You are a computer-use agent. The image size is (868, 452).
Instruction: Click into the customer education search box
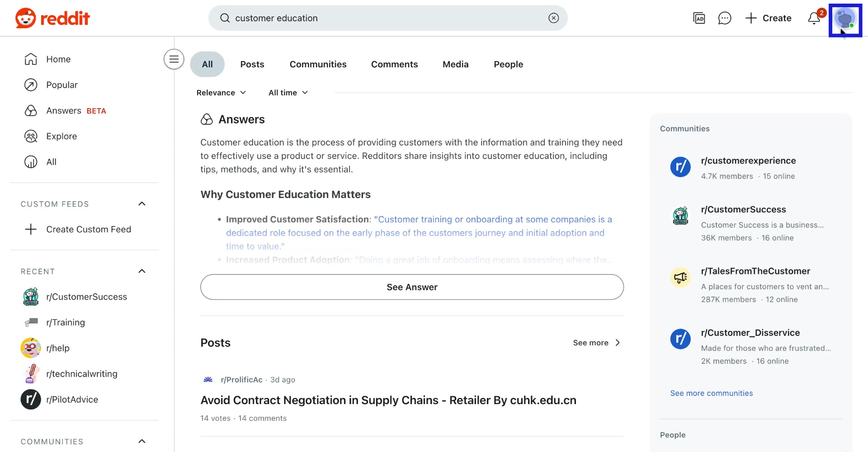[384, 18]
